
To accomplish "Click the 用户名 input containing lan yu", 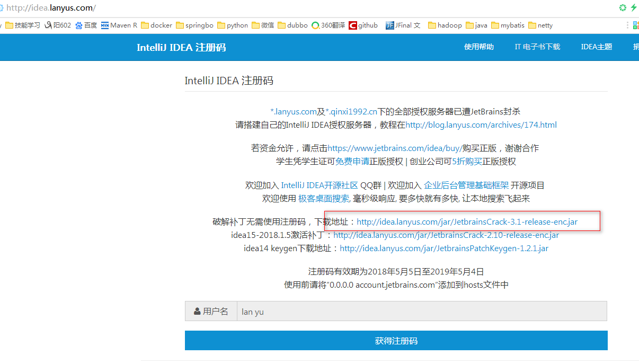I will 422,312.
